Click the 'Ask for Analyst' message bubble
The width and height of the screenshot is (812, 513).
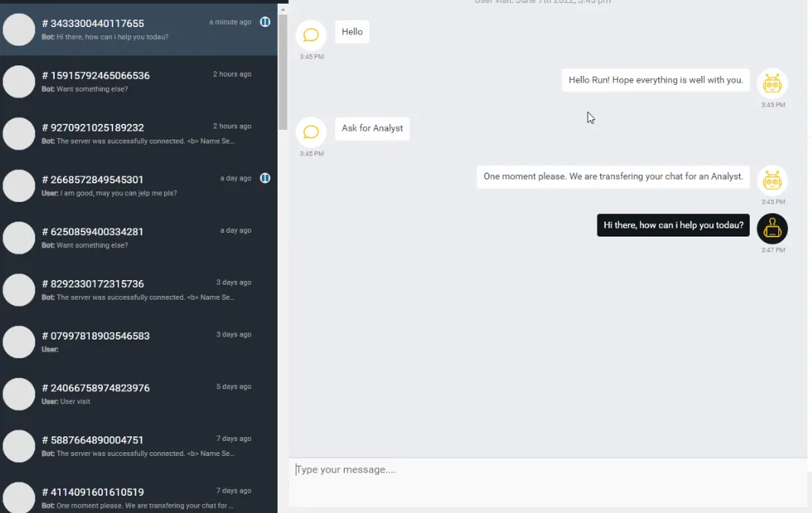pyautogui.click(x=372, y=128)
